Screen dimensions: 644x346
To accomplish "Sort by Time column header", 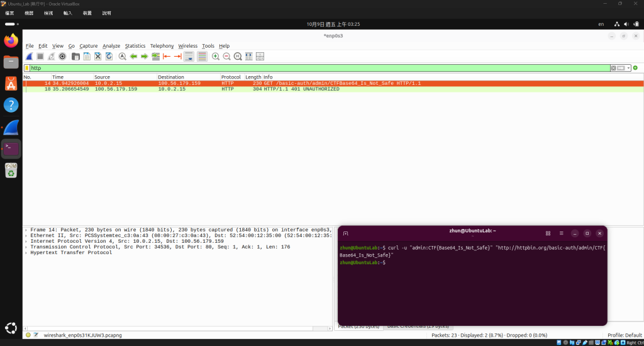I will [72, 77].
